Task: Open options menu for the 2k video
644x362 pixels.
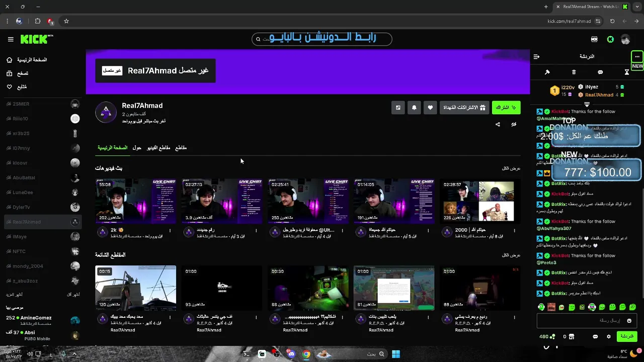Action: pyautogui.click(x=170, y=231)
